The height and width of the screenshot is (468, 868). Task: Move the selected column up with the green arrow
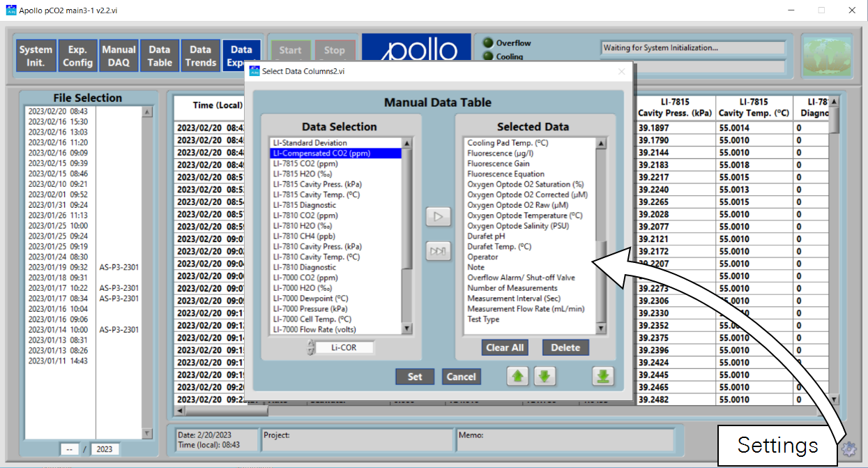point(517,377)
